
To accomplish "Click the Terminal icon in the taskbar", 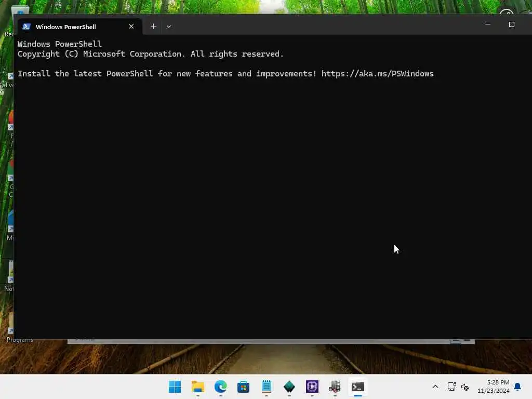I will point(357,387).
